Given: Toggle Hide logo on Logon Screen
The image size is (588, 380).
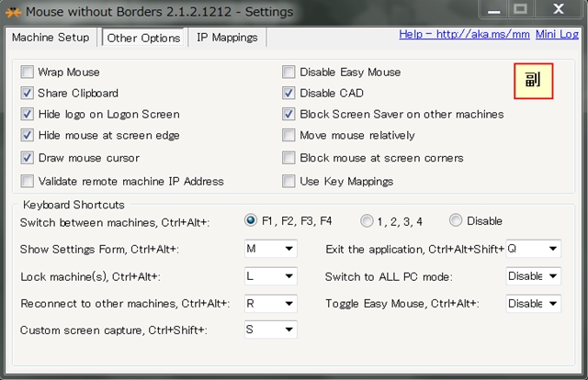Looking at the screenshot, I should coord(27,114).
